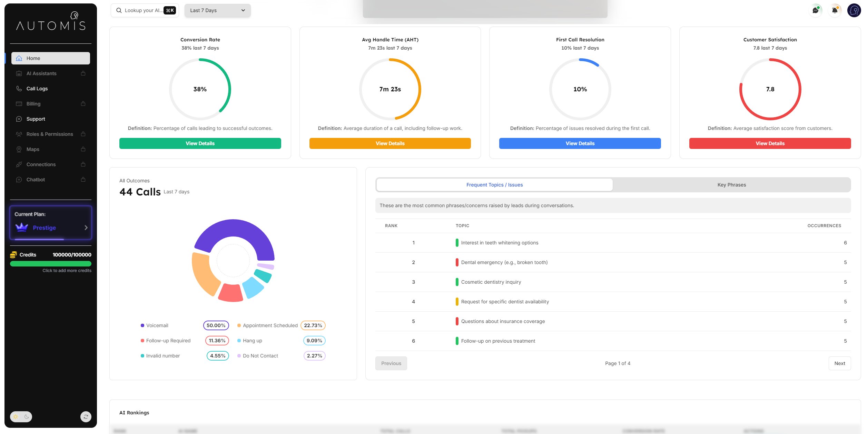View Details for First Call Resolution

pos(580,143)
